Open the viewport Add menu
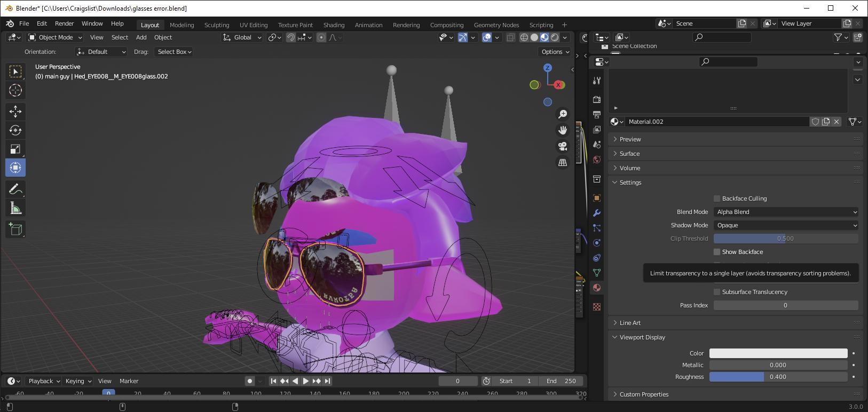The image size is (868, 412). (141, 37)
